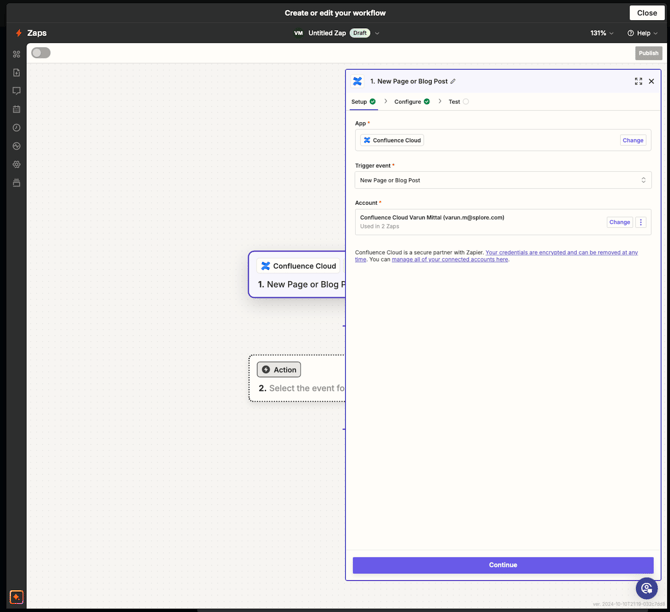Viewport: 670px width, 612px height.
Task: Click the Close button at top
Action: click(646, 13)
